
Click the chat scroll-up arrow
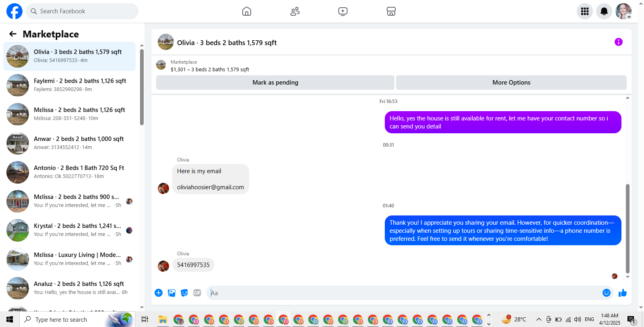[x=627, y=98]
